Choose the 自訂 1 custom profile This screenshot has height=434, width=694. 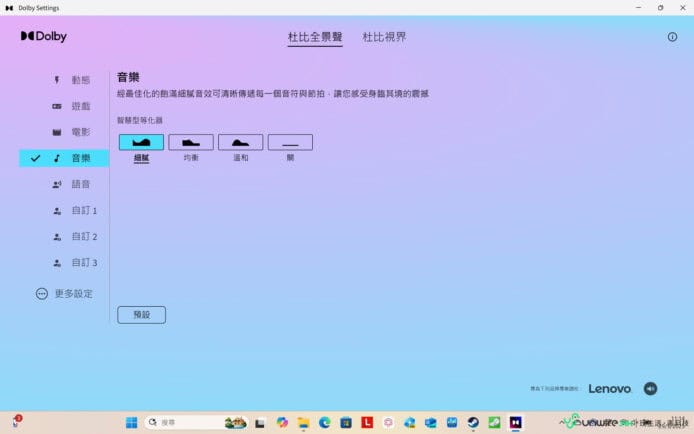tap(74, 211)
